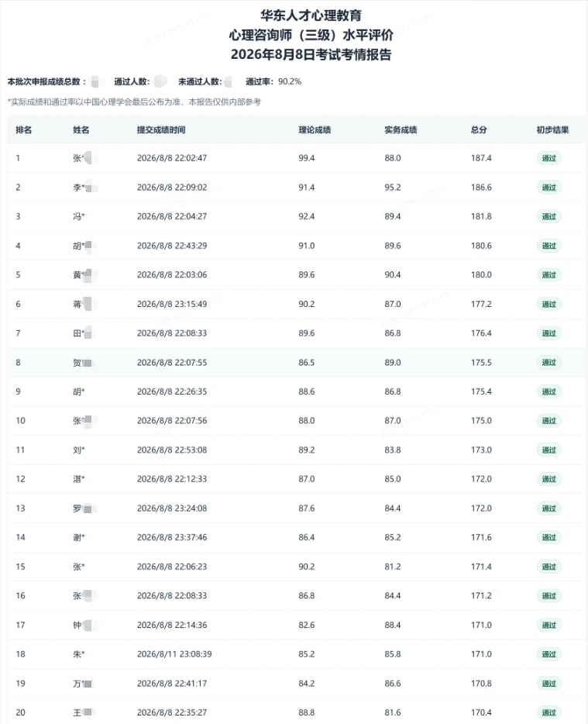Click theory score 86.5

pos(307,363)
